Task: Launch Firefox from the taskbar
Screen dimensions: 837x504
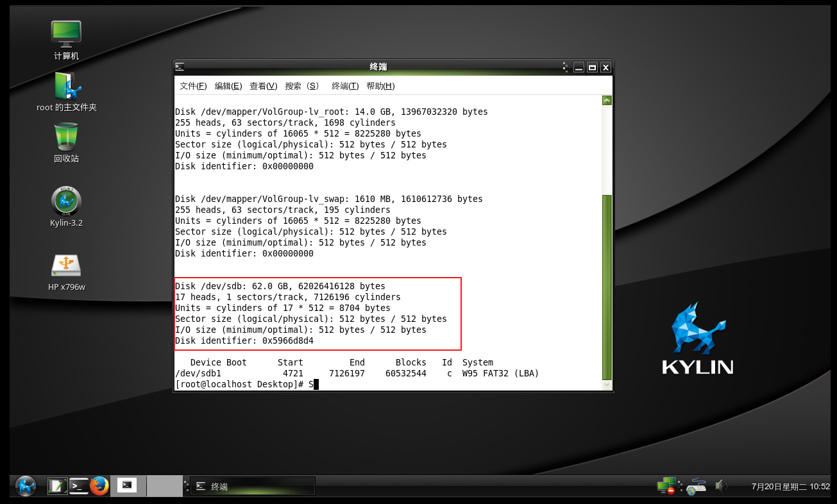Action: [100, 485]
